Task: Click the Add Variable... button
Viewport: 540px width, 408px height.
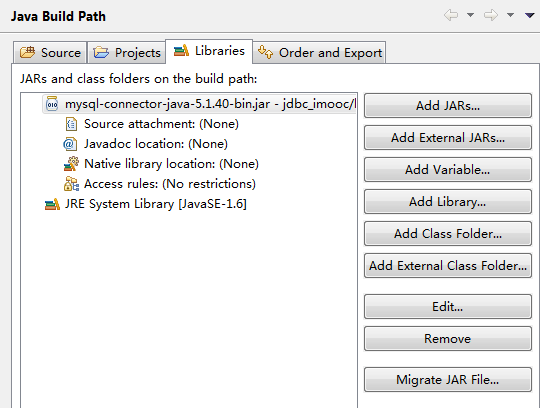Action: pos(448,170)
